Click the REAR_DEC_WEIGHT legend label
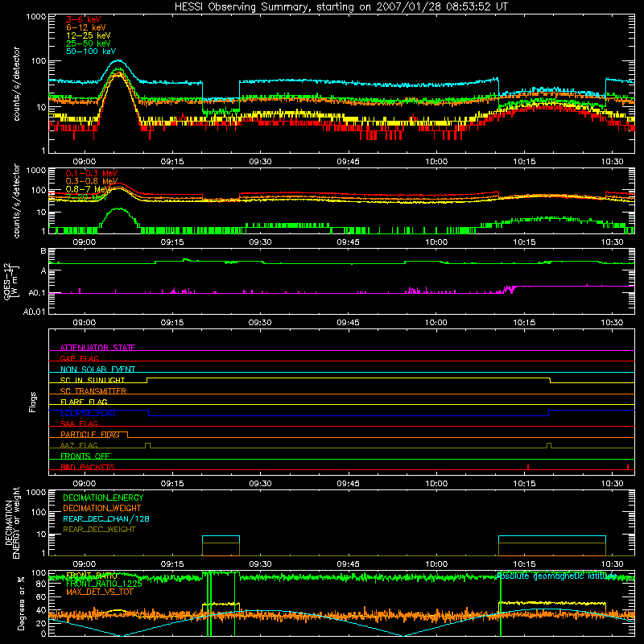644x644 pixels. tap(99, 530)
